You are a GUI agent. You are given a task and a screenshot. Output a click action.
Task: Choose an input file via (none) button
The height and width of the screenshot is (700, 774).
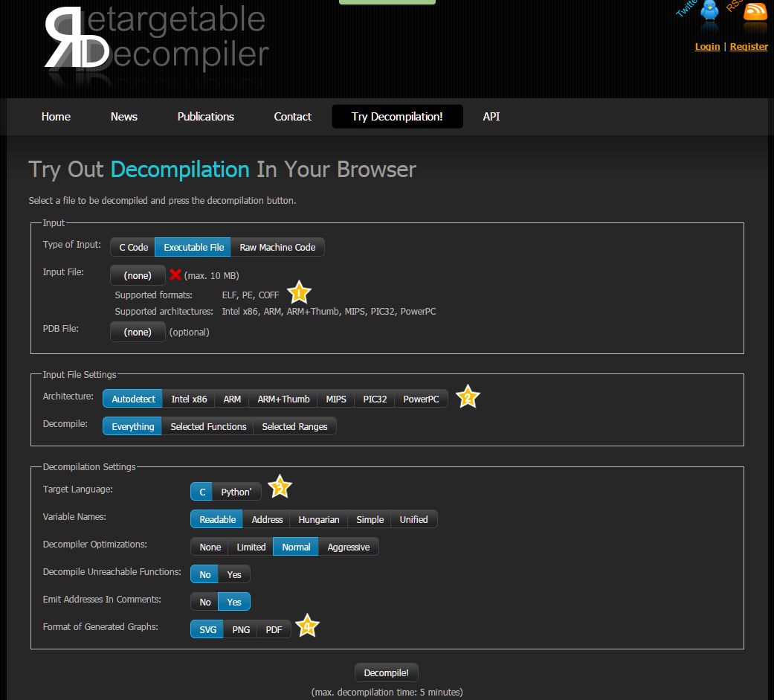pyautogui.click(x=138, y=275)
